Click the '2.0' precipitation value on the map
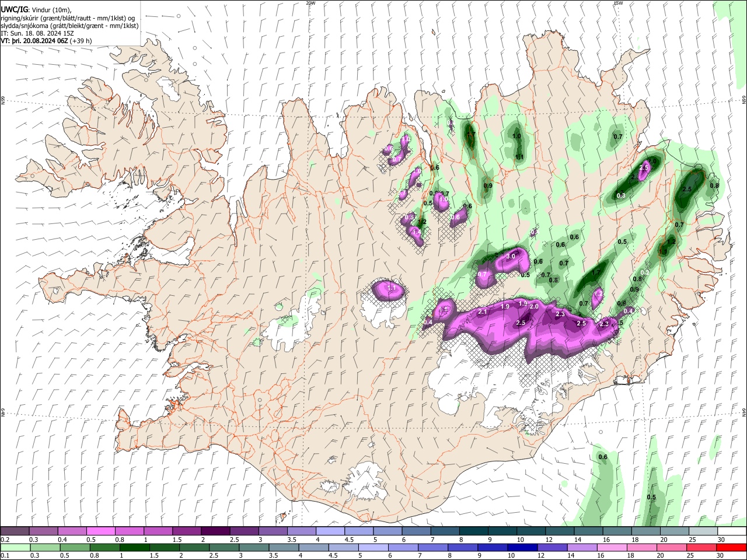Viewport: 747px width, 560px height. point(533,306)
